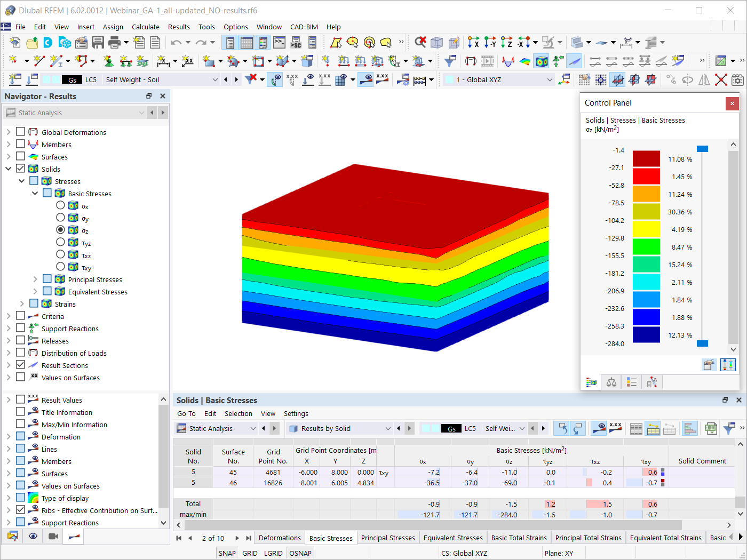This screenshot has width=747, height=560.
Task: Toggle OSNAP in the status bar
Action: point(300,553)
